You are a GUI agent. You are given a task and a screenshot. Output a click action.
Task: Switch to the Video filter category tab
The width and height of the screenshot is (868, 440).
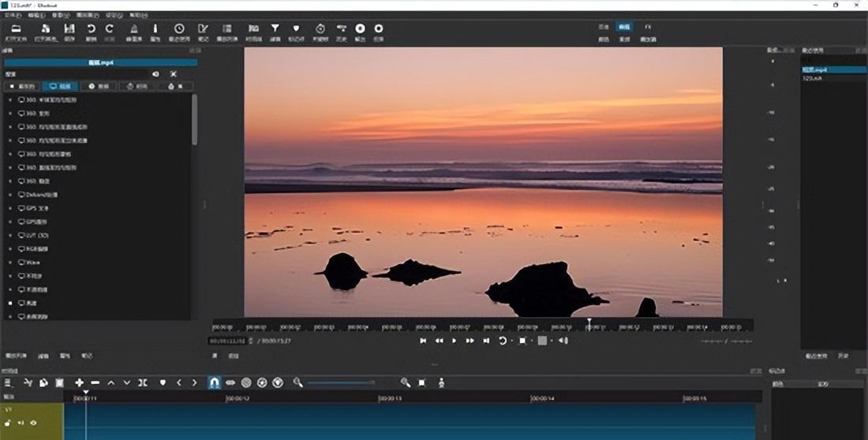[60, 86]
